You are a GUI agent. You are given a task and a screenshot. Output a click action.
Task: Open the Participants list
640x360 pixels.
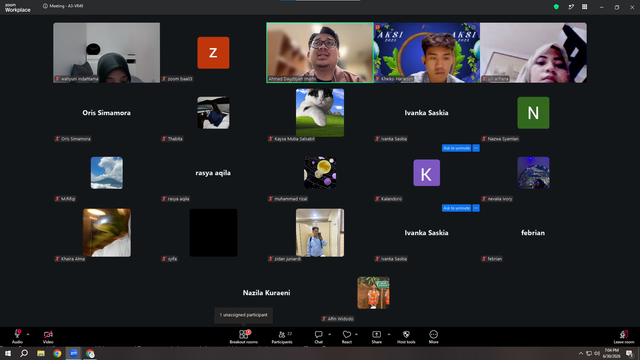(282, 337)
